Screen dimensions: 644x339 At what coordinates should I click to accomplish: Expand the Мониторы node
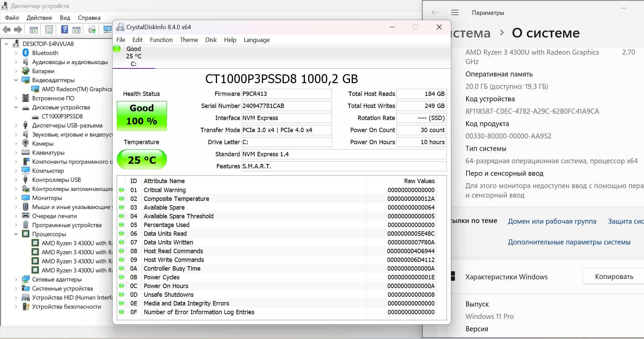[16, 197]
